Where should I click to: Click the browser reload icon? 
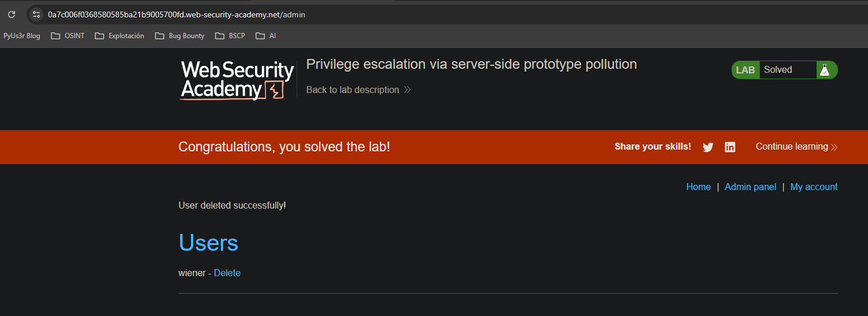12,14
